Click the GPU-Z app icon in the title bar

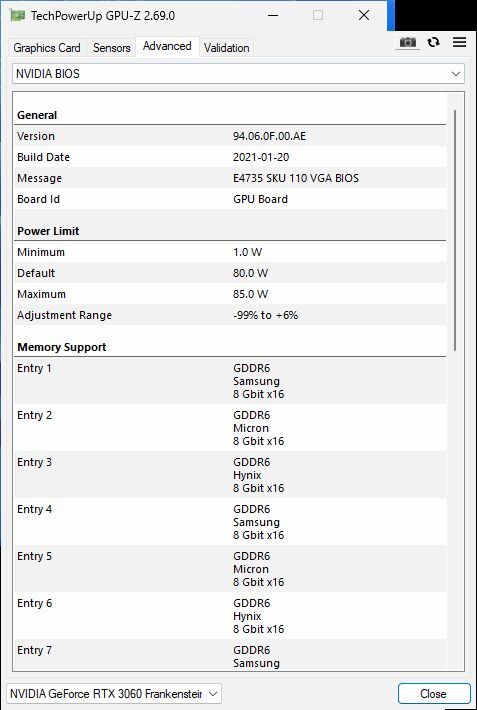coord(18,16)
